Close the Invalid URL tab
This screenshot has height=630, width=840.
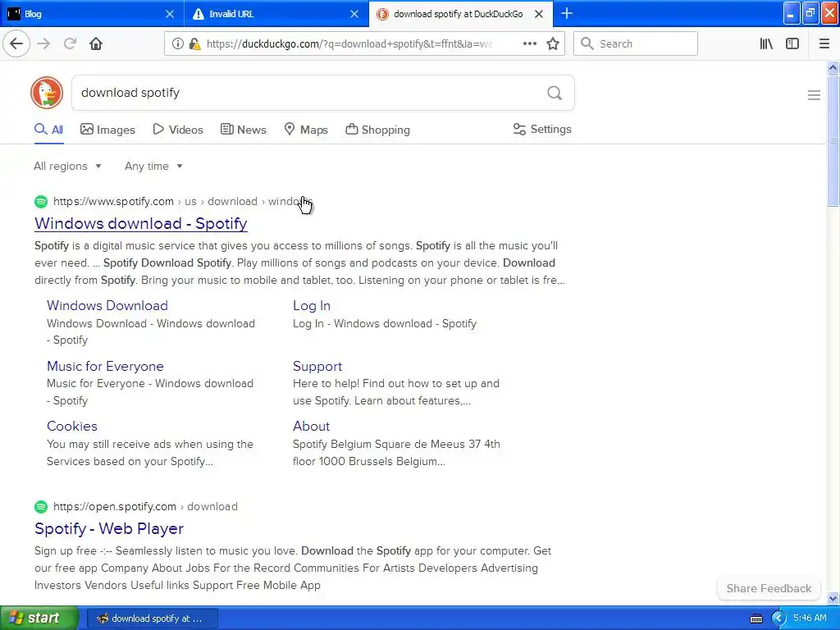coord(354,14)
